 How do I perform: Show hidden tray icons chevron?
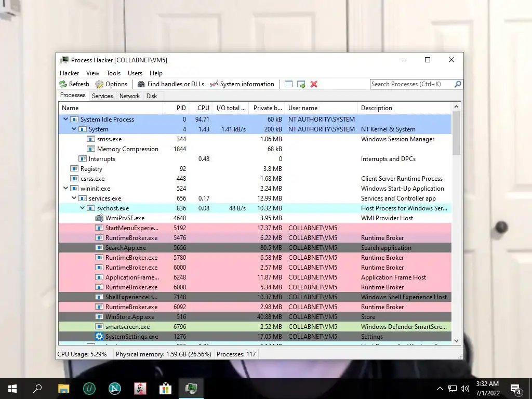click(440, 389)
